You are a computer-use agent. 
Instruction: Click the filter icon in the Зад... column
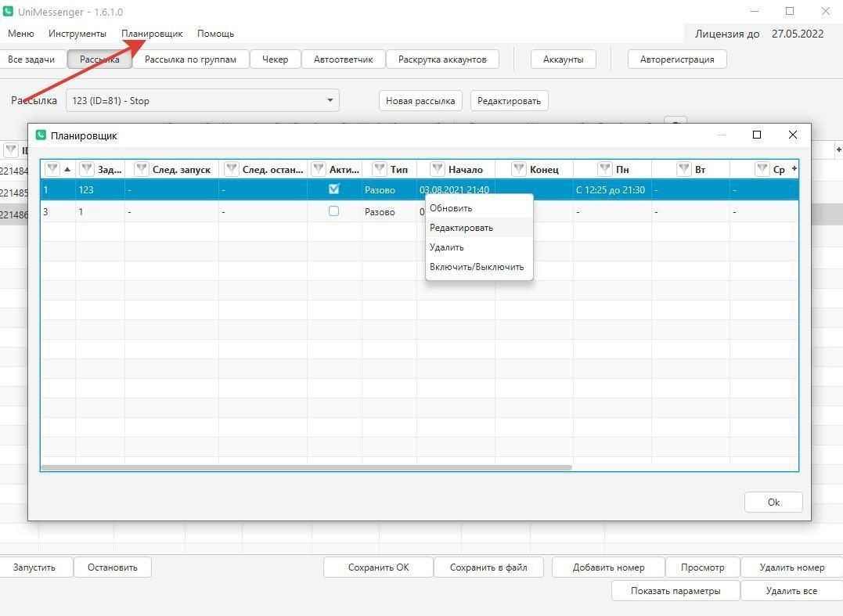pos(87,169)
